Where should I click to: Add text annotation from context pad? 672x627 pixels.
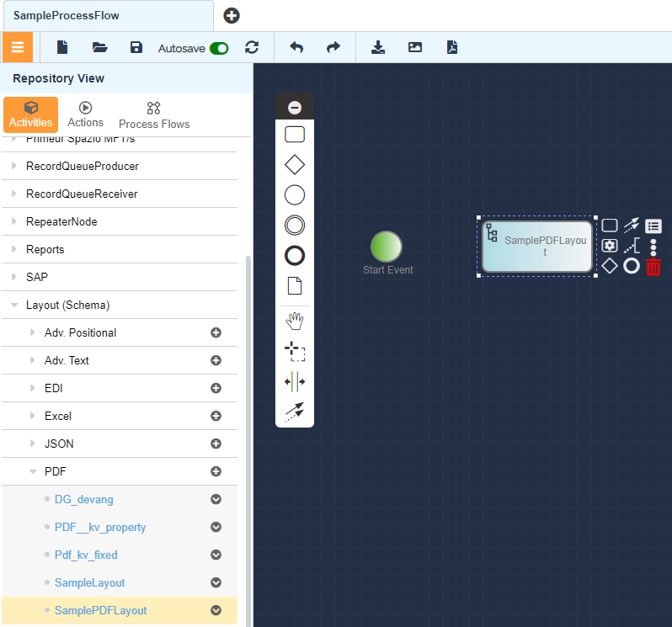[x=632, y=247]
